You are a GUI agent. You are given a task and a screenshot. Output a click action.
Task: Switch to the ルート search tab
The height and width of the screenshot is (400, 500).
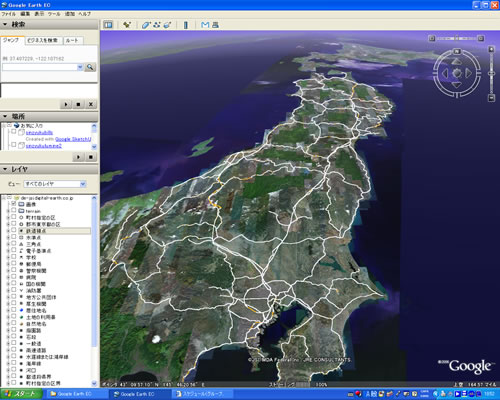click(72, 40)
